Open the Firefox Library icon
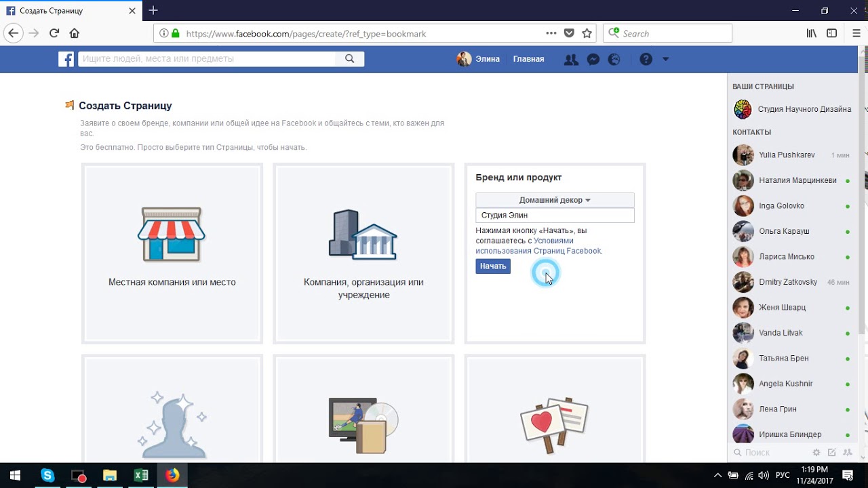This screenshot has height=488, width=868. tap(811, 33)
